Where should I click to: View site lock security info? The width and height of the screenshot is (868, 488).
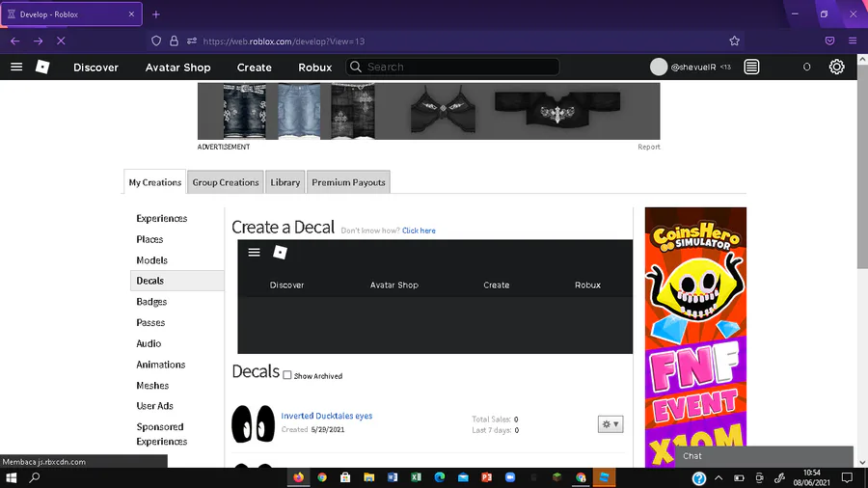point(174,41)
